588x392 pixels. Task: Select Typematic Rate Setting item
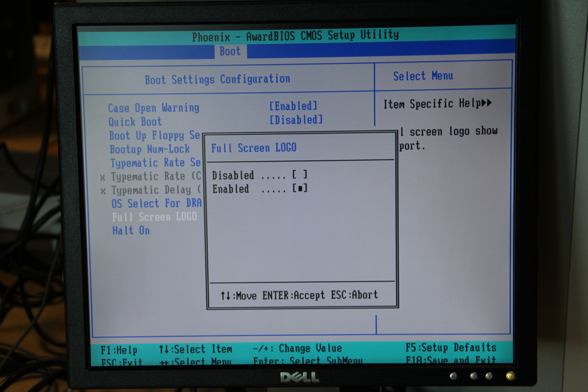[156, 163]
